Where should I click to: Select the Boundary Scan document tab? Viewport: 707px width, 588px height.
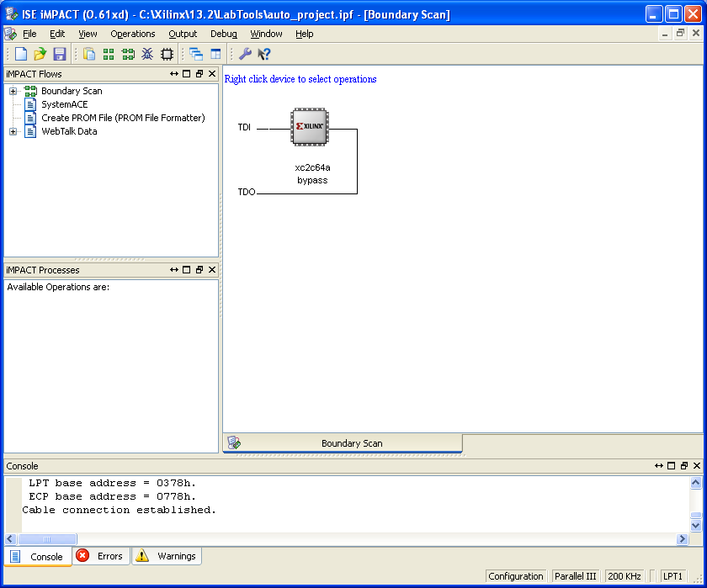coord(343,443)
